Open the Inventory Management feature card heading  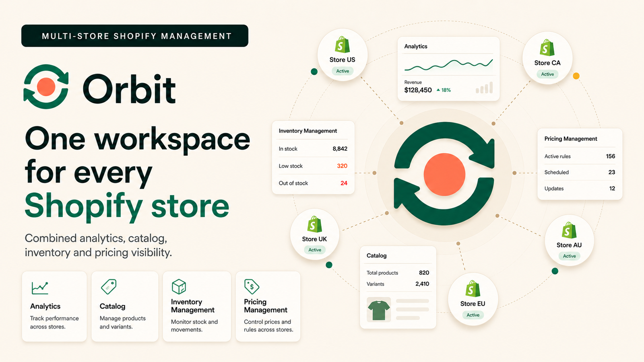(193, 306)
